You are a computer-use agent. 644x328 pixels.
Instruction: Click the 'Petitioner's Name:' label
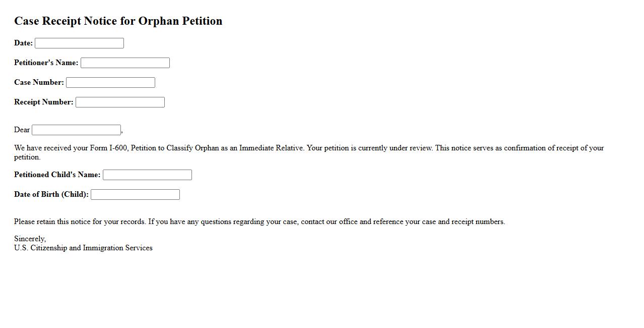(46, 63)
